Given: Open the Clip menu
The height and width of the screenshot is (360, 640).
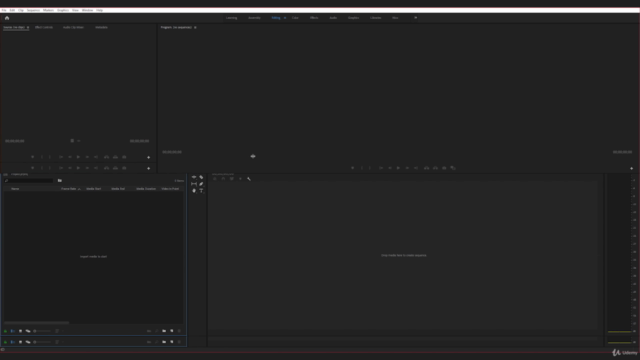Looking at the screenshot, I should 21,10.
